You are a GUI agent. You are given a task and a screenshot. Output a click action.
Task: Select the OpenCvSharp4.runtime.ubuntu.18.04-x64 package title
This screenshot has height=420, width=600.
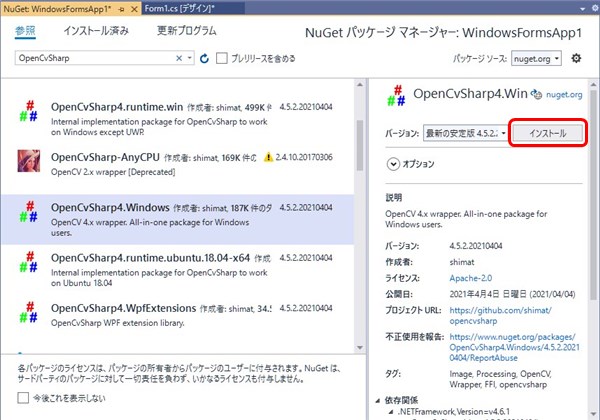(x=150, y=258)
